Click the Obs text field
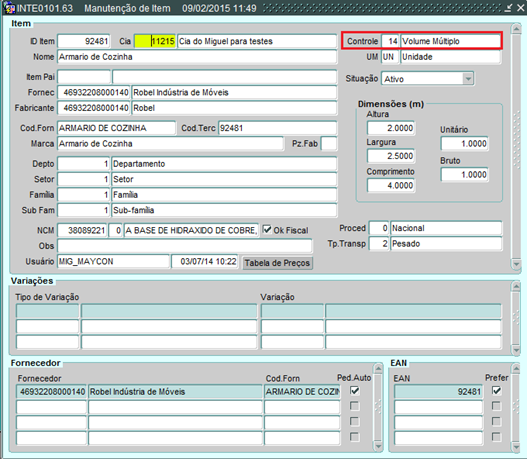 click(185, 246)
